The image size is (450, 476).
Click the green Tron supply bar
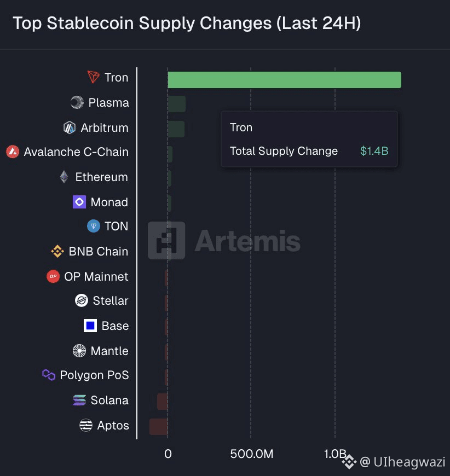tap(284, 80)
